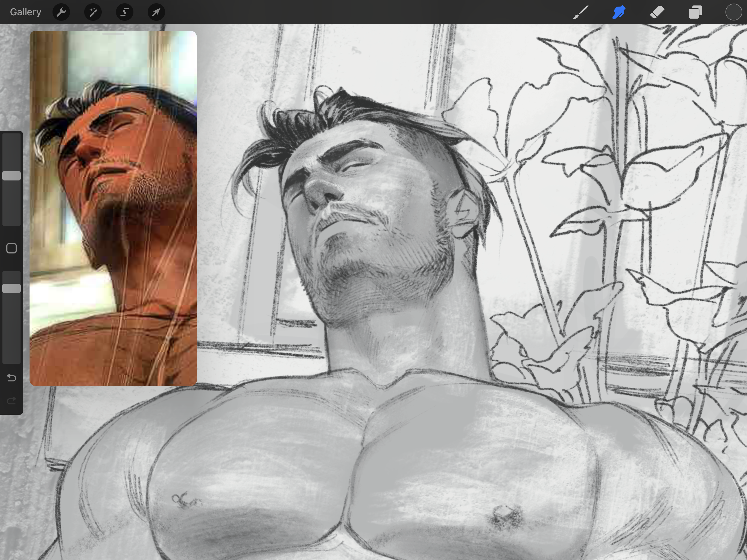The height and width of the screenshot is (560, 747).
Task: Tap the square modify button in sidebar
Action: click(11, 248)
